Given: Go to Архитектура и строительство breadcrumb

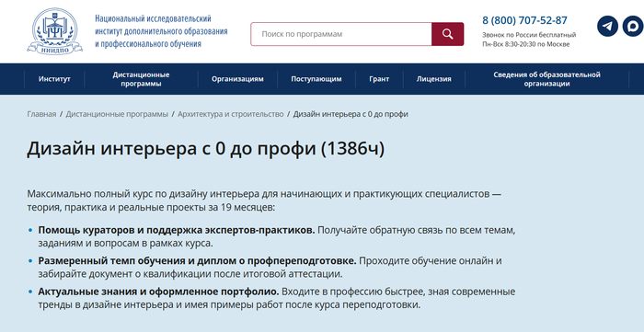Looking at the screenshot, I should (231, 114).
